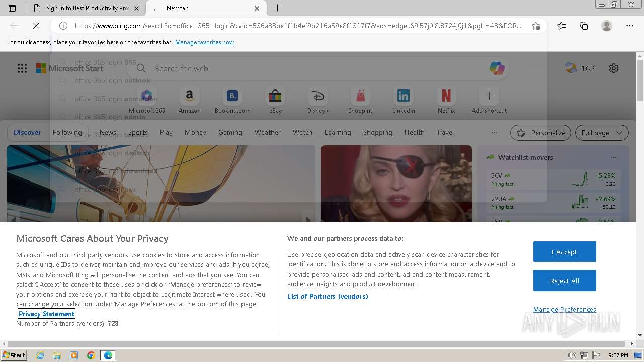
Task: Open the Manage Preferences link
Action: (x=565, y=309)
